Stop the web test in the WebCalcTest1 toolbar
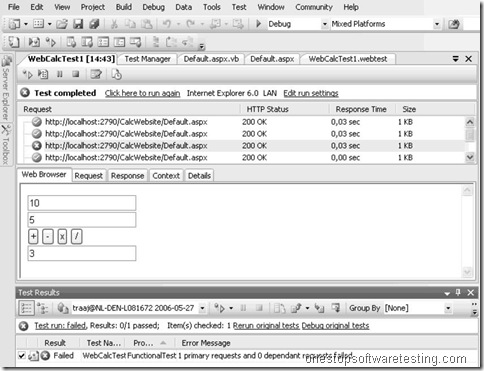The width and height of the screenshot is (484, 371). pos(76,74)
